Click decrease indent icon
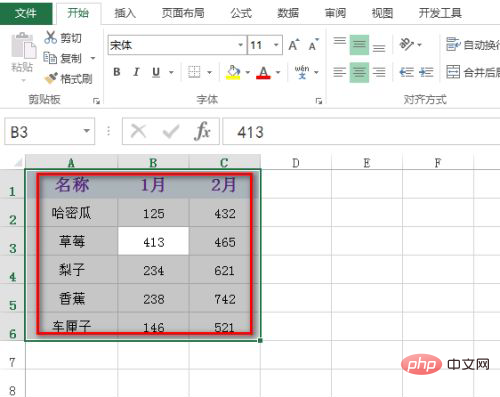The image size is (500, 397). [407, 72]
